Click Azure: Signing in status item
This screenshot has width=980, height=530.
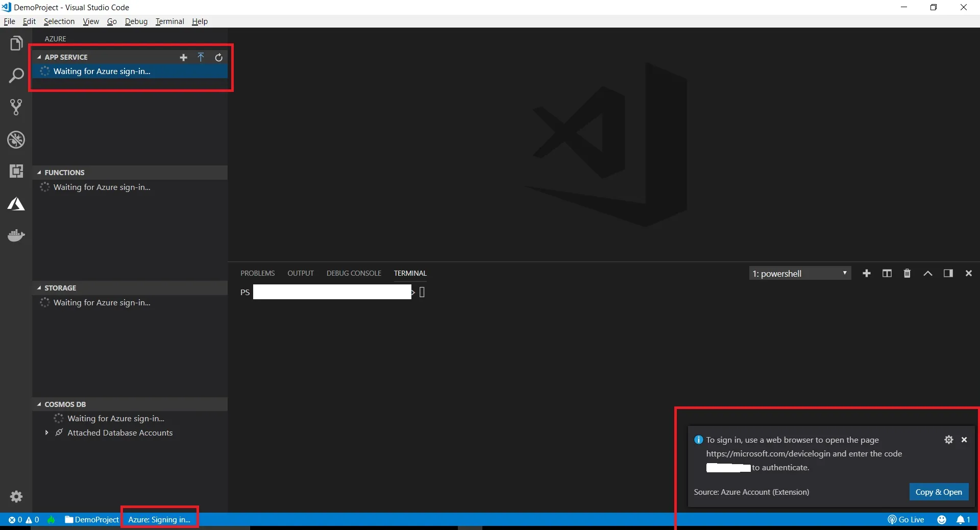pyautogui.click(x=159, y=520)
